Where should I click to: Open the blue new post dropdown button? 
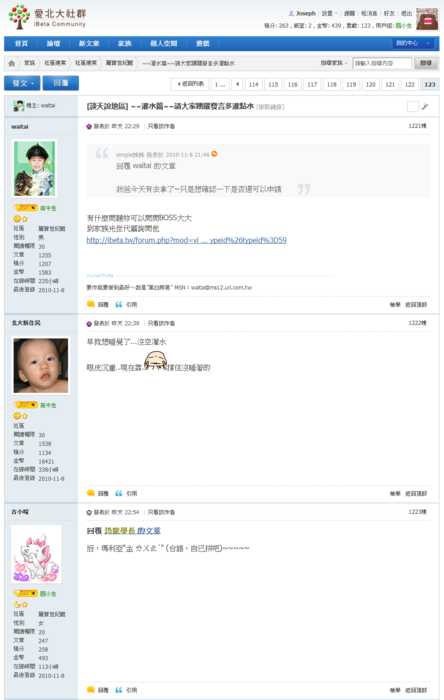tap(22, 83)
